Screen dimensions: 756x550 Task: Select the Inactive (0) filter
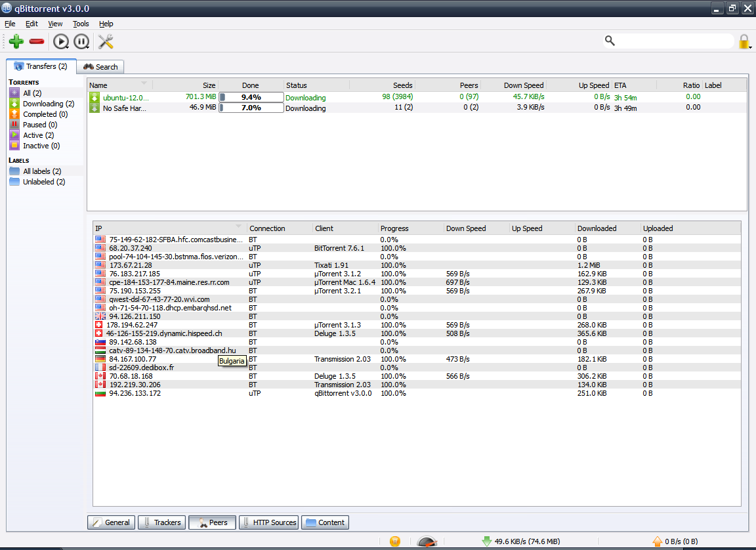click(41, 146)
